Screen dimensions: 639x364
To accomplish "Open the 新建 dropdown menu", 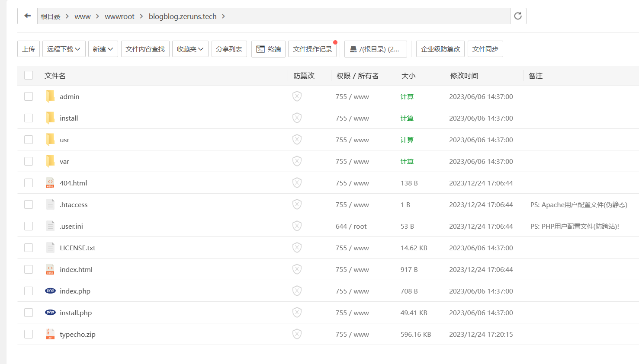I will coord(103,49).
